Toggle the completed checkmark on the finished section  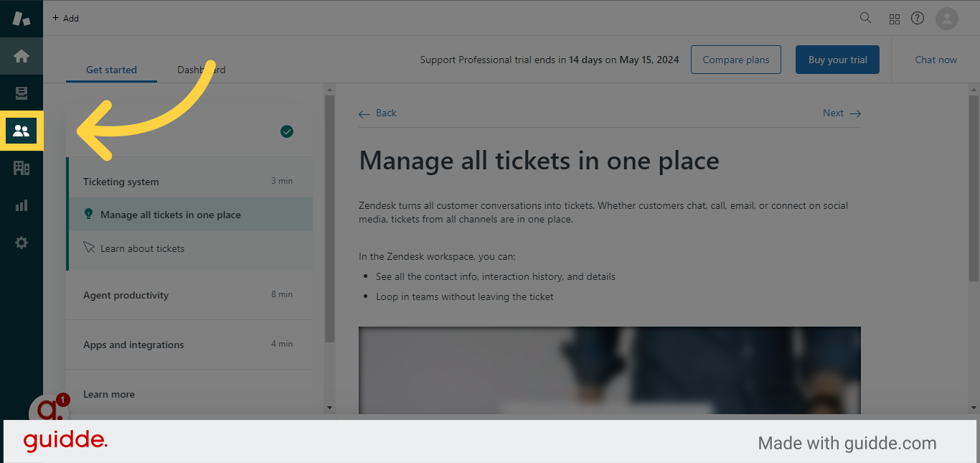coord(287,131)
